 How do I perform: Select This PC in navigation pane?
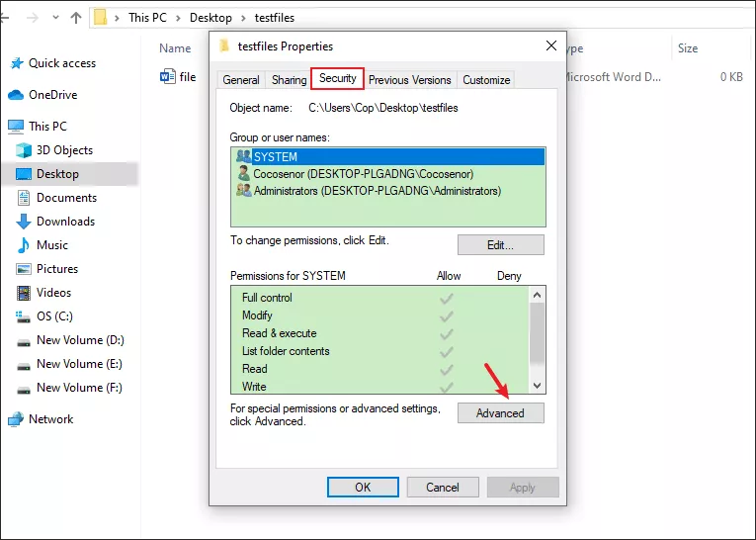[47, 127]
